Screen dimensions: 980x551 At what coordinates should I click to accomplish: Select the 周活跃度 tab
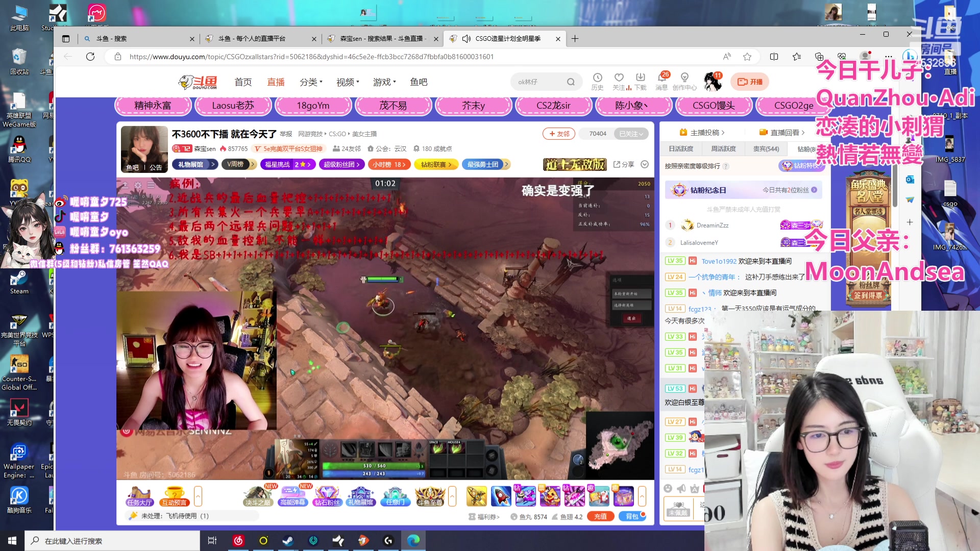(x=723, y=149)
